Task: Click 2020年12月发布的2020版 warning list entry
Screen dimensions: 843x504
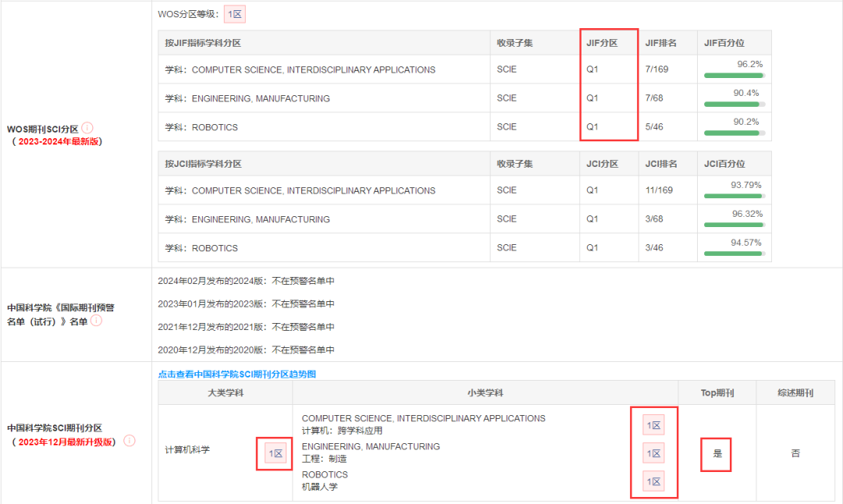Action: coord(246,350)
